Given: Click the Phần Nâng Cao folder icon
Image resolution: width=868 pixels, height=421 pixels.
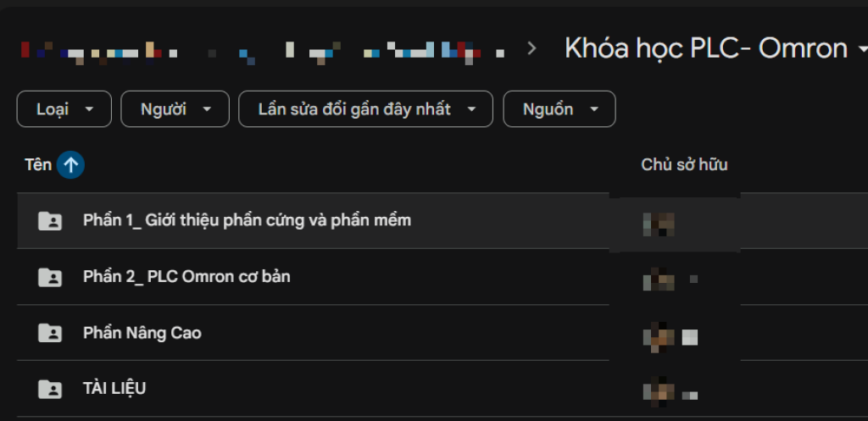Looking at the screenshot, I should click(x=50, y=333).
